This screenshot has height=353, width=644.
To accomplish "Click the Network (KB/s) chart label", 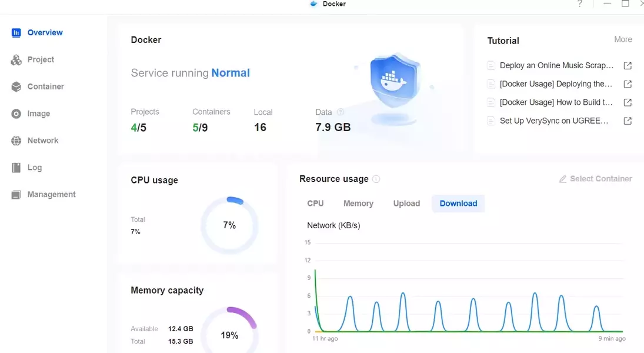I will click(x=333, y=225).
